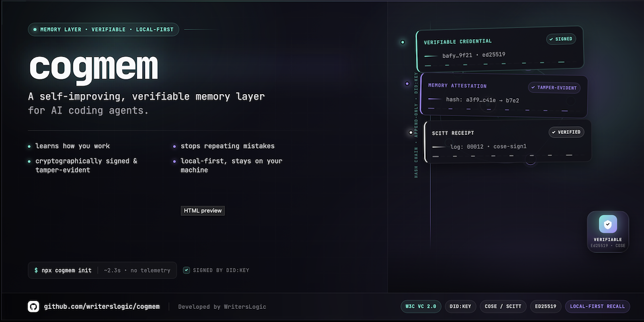Click the 'log: 00012 · cose-sign1' text
Screen dimensions: 644x322
pyautogui.click(x=488, y=146)
